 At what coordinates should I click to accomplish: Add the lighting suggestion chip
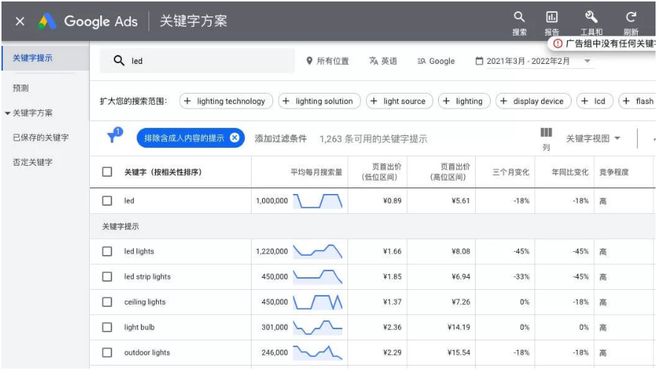464,101
